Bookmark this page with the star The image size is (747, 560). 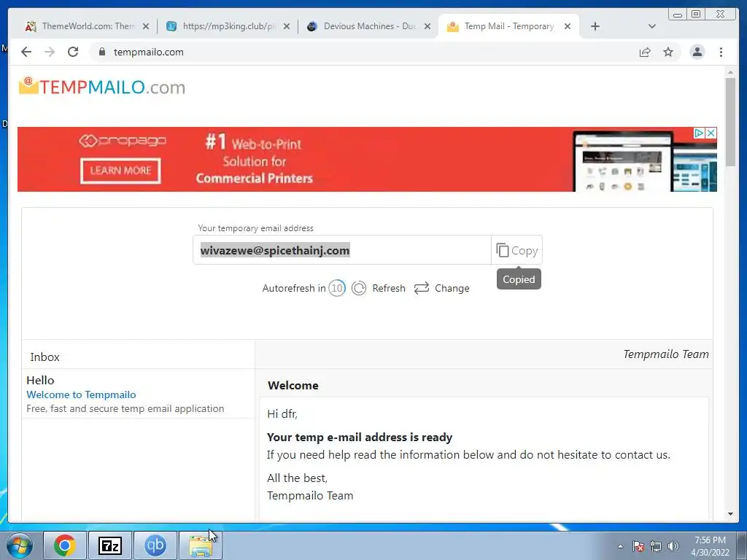tap(668, 52)
